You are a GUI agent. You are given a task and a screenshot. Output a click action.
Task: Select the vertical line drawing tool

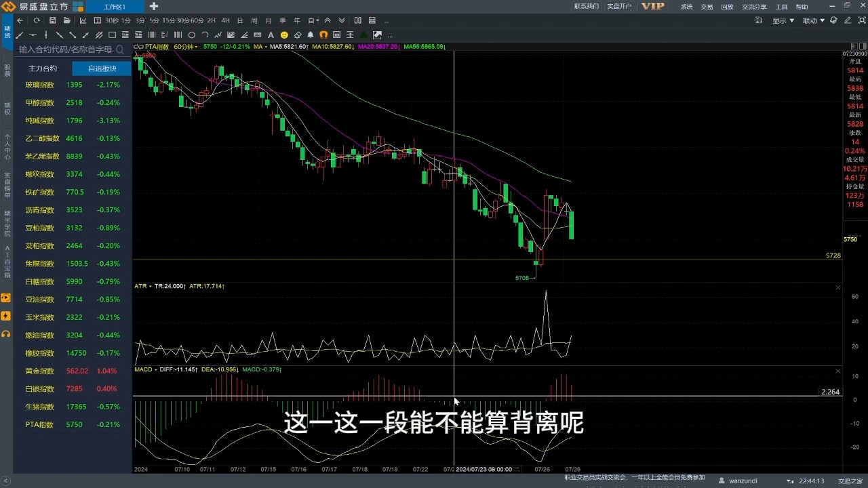point(46,35)
